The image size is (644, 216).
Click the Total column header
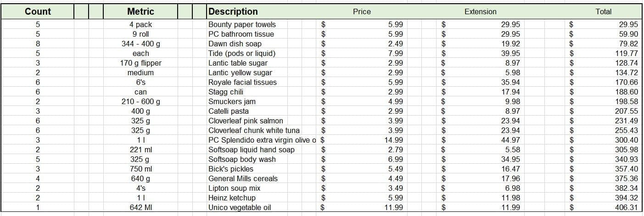(603, 11)
